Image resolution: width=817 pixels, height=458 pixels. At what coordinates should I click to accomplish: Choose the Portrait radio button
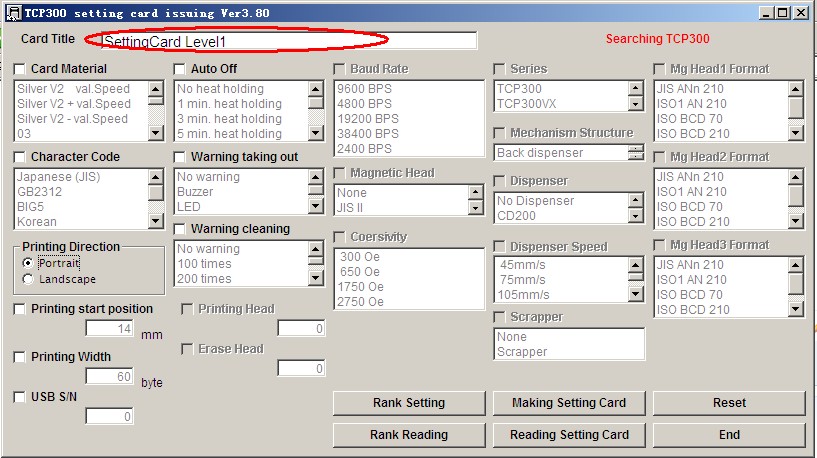click(28, 263)
